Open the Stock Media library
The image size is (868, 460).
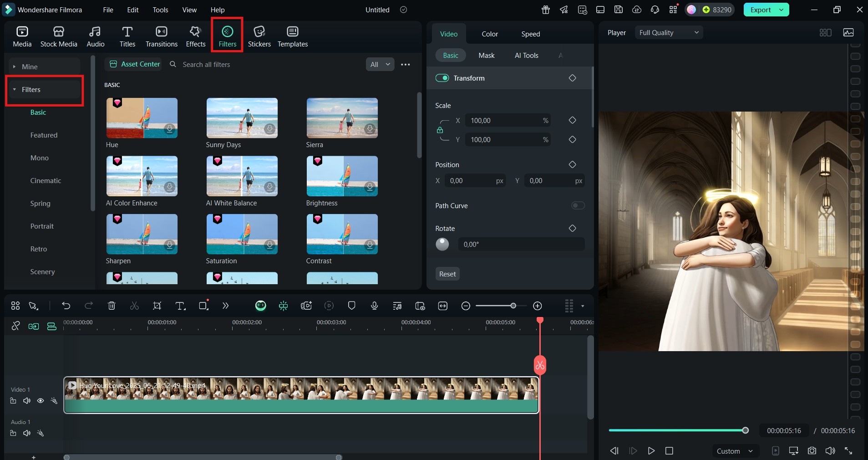pyautogui.click(x=59, y=36)
